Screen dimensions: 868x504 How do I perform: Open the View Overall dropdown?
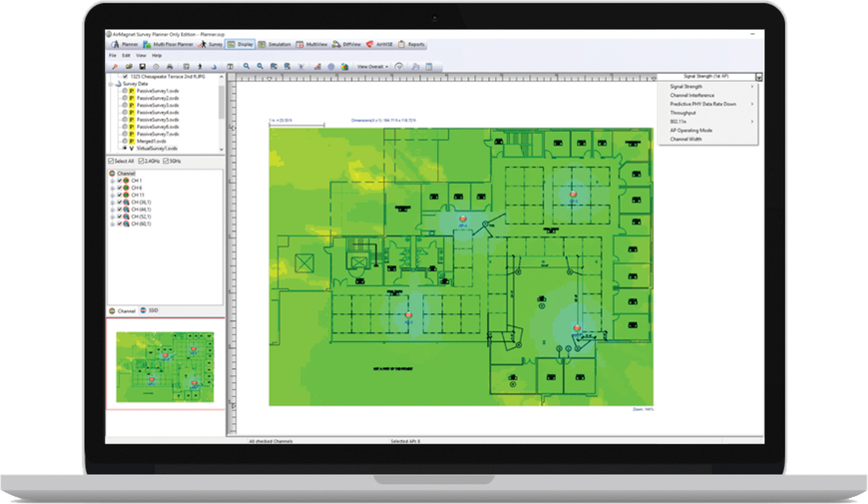pos(373,67)
